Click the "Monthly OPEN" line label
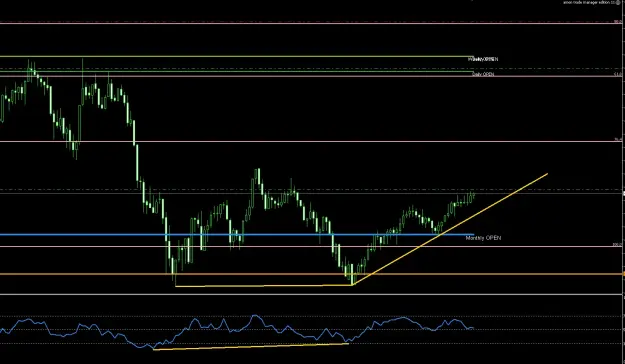The image size is (625, 364). [483, 238]
